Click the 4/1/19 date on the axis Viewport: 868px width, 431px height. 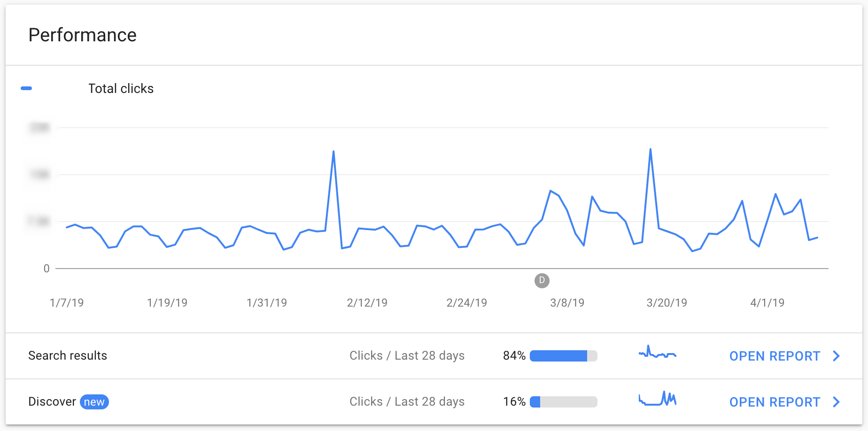click(767, 303)
